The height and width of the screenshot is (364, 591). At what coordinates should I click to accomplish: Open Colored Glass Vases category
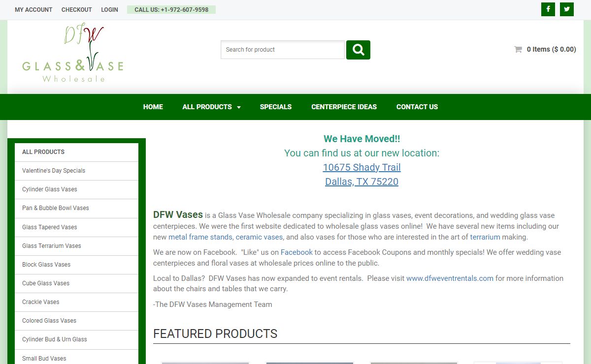click(x=77, y=321)
